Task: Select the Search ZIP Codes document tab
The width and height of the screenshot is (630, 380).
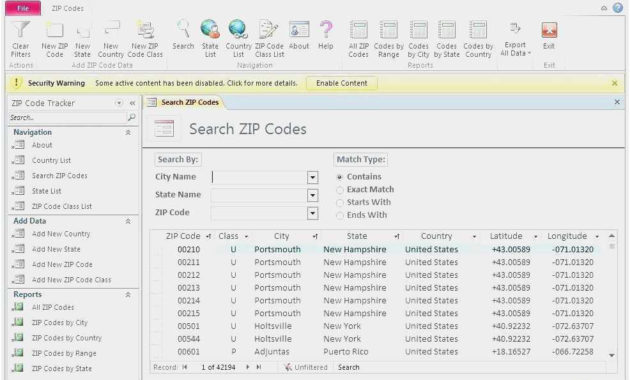Action: tap(184, 102)
